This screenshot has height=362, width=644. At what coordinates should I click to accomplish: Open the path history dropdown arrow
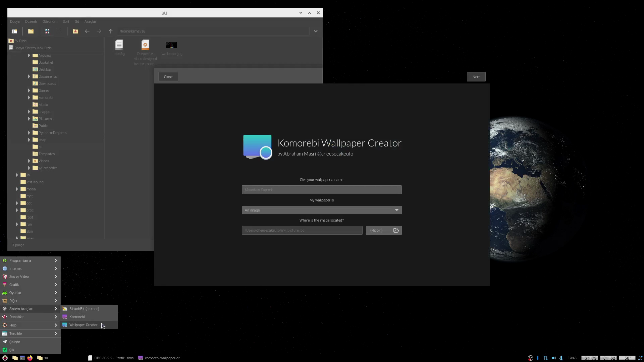pos(316,31)
